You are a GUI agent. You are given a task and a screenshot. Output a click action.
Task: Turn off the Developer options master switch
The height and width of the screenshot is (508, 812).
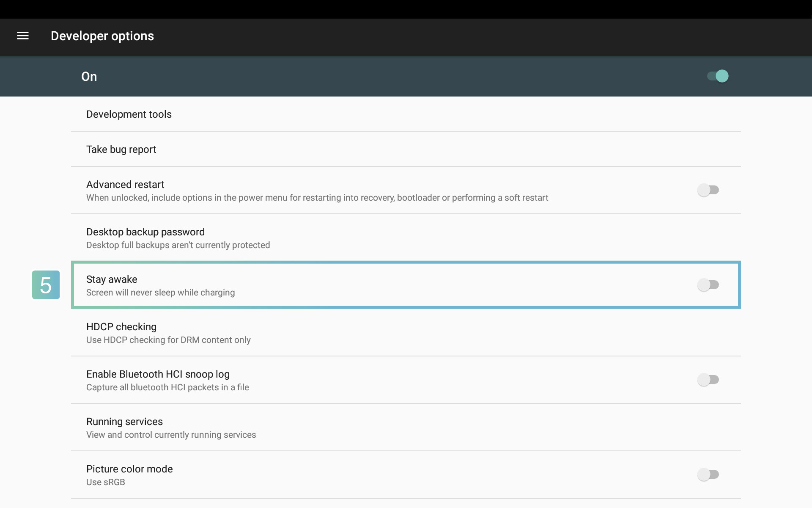718,76
